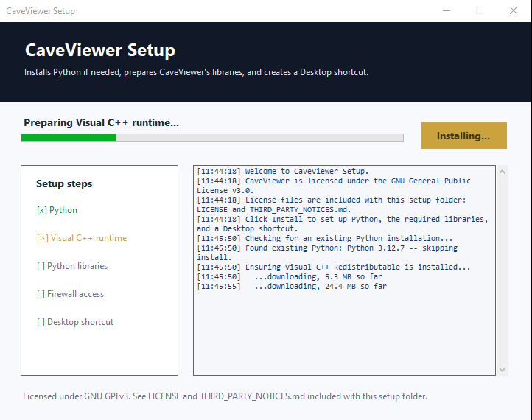The image size is (532, 420).
Task: Click the Installing... button
Action: tap(463, 136)
